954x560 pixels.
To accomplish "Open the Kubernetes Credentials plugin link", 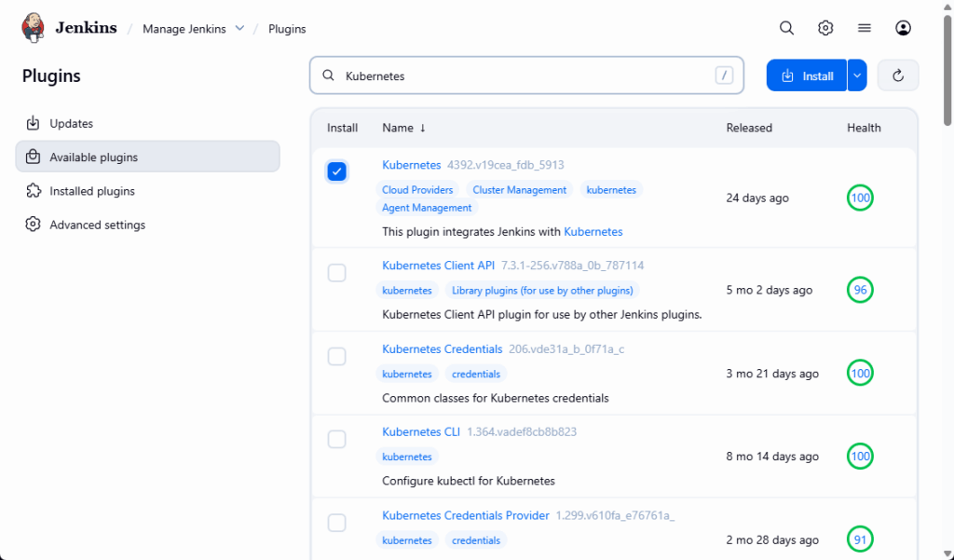I will 442,349.
